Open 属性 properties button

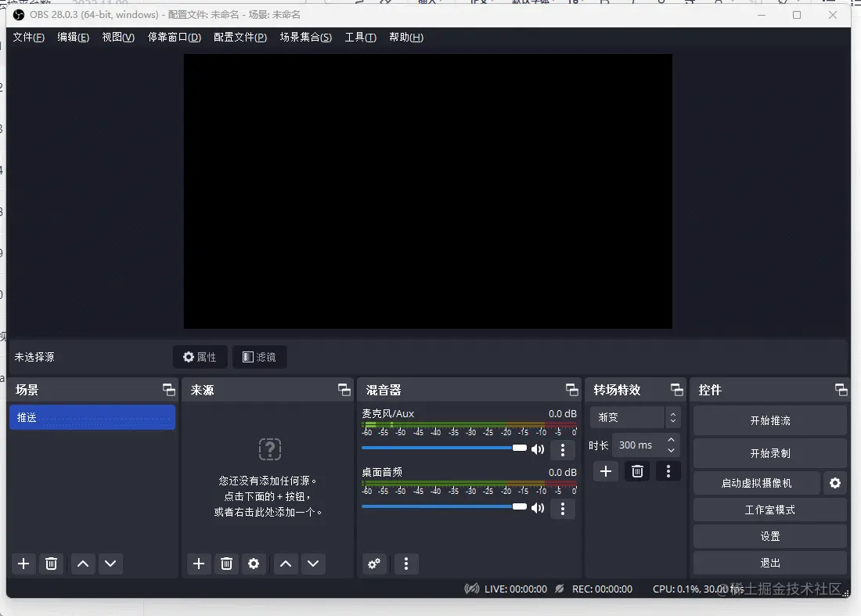click(x=200, y=358)
